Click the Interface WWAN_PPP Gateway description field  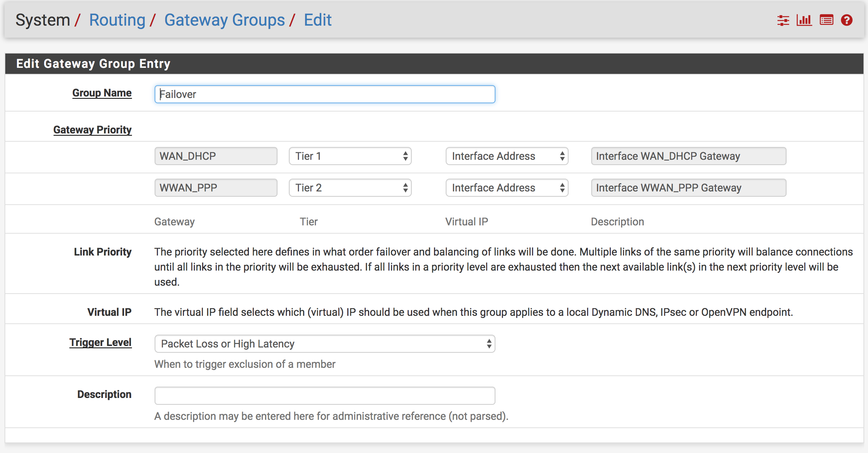pos(689,188)
